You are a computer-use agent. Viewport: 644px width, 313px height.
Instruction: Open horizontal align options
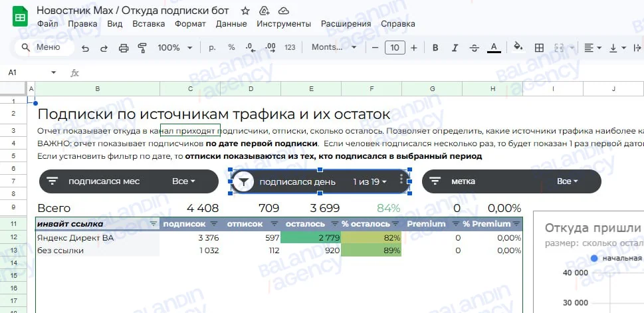pyautogui.click(x=593, y=48)
